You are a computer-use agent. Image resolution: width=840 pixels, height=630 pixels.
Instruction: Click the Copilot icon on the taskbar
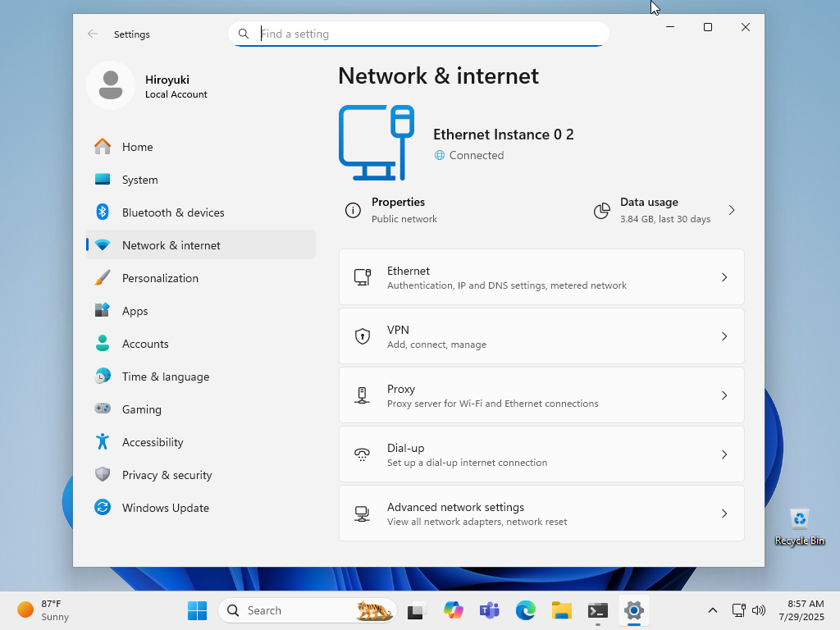453,610
